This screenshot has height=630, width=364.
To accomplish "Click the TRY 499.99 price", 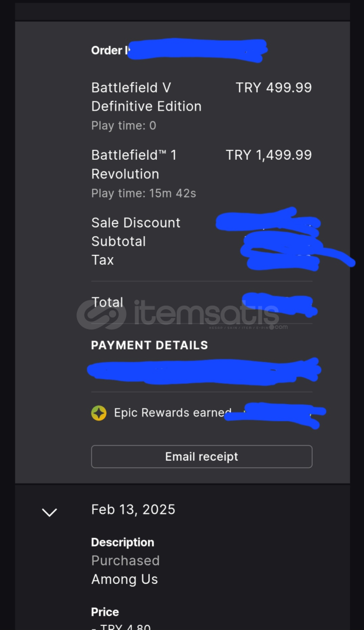I will [274, 87].
